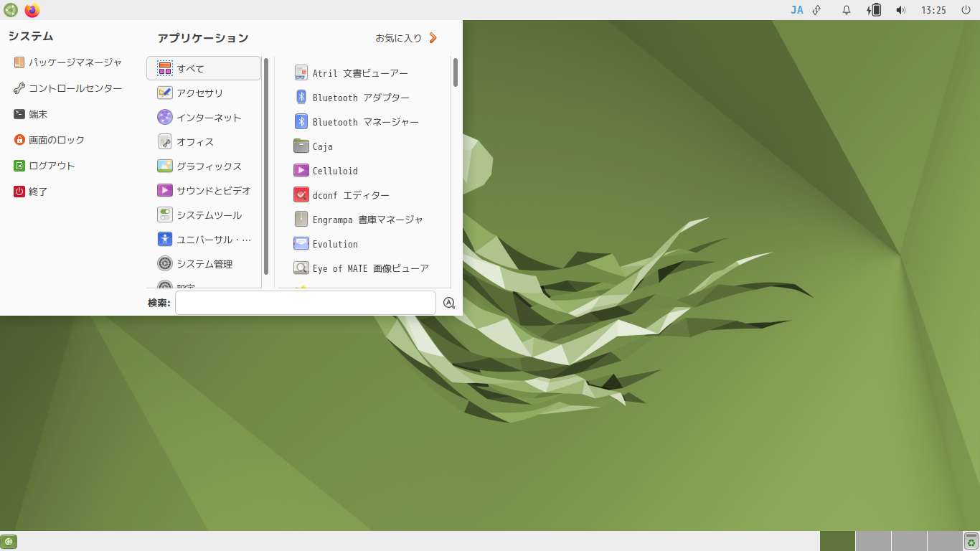Viewport: 980px width, 551px height.
Task: Open the サウンドとビデオ category
Action: (x=204, y=190)
